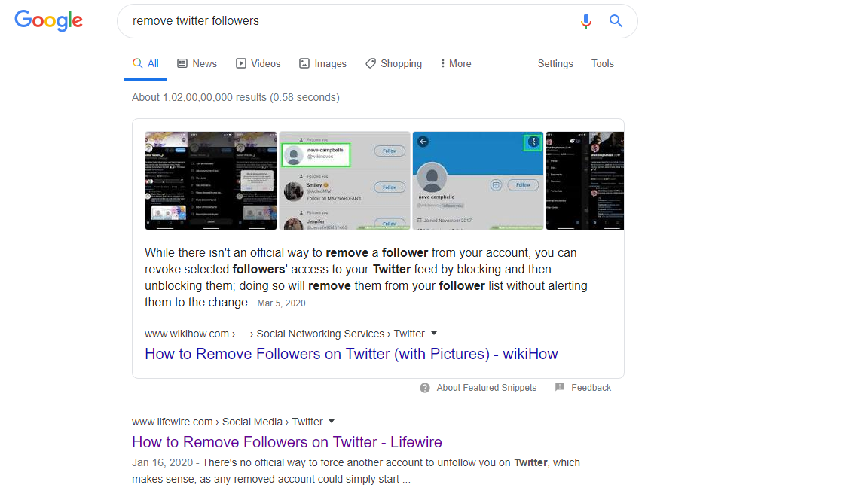
Task: Open the blue profile page thumbnail
Action: (478, 181)
